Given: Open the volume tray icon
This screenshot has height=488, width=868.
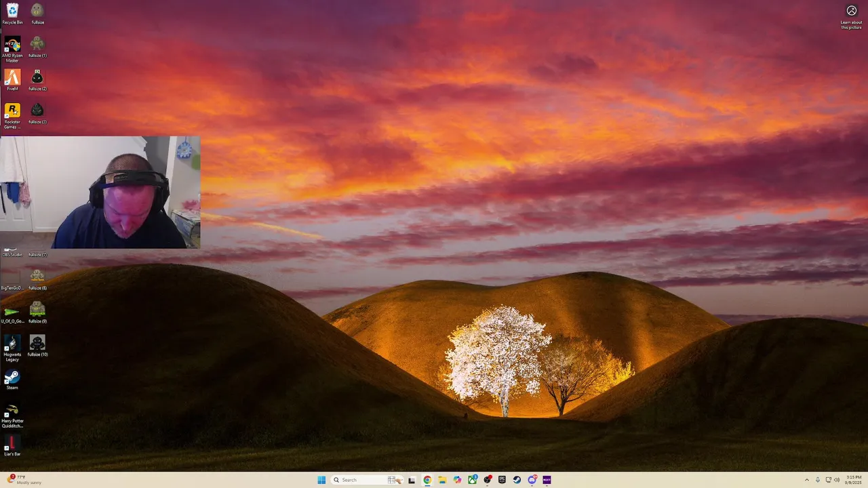Looking at the screenshot, I should (x=837, y=480).
